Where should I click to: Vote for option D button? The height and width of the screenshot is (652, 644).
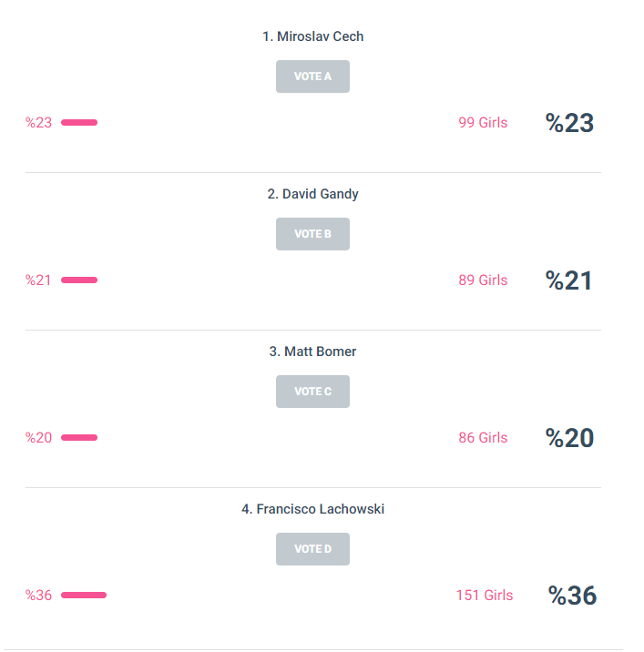[312, 549]
